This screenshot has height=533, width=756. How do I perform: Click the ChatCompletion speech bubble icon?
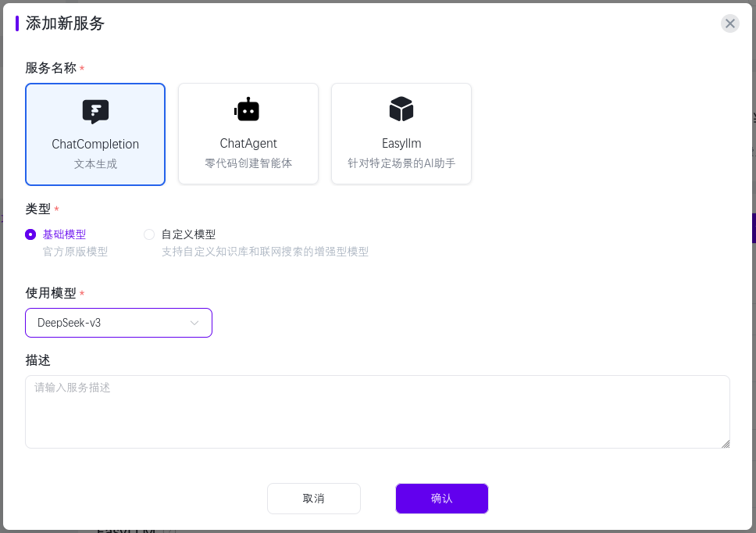click(x=95, y=112)
